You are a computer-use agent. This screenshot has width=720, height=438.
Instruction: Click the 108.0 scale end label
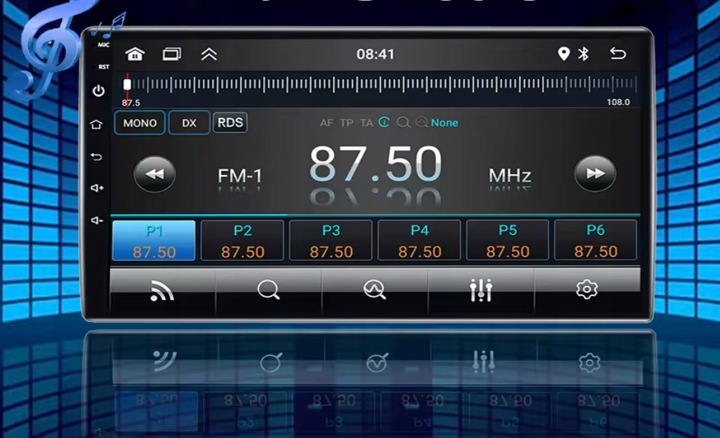pyautogui.click(x=618, y=102)
